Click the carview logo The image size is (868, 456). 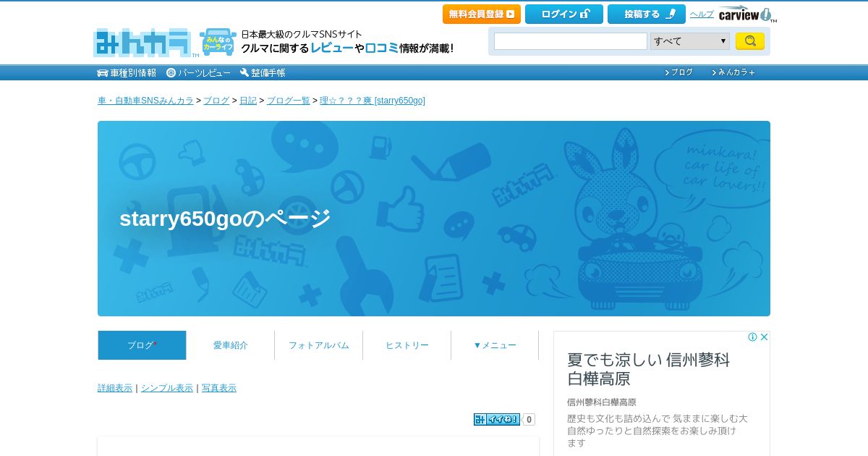coord(747,14)
